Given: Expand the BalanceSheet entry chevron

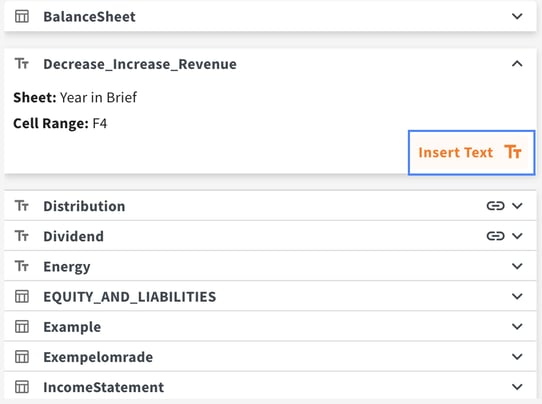Looking at the screenshot, I should tap(517, 16).
